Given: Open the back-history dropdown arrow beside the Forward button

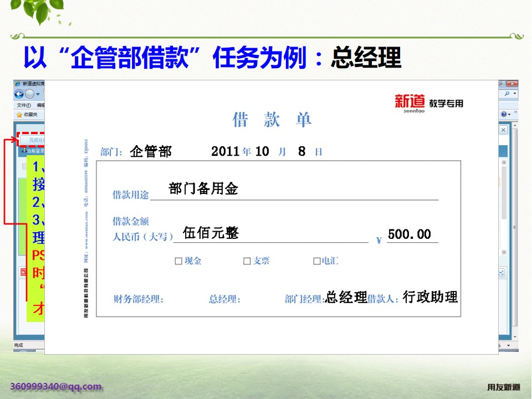Looking at the screenshot, I should click(x=38, y=94).
